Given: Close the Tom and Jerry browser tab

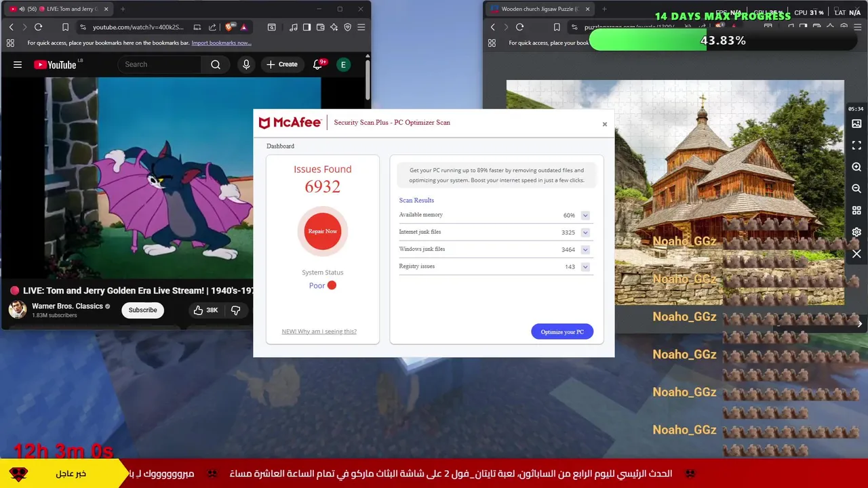Looking at the screenshot, I should click(106, 9).
